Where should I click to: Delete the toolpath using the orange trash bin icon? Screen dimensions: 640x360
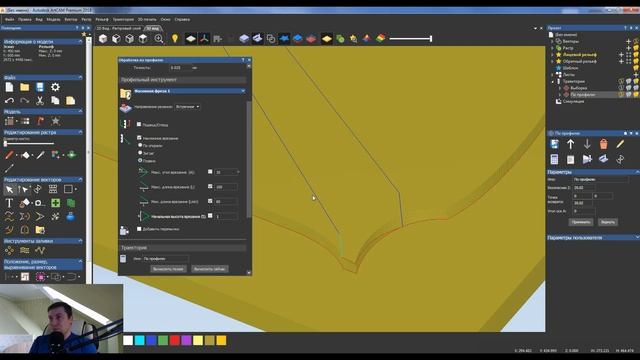[603, 144]
